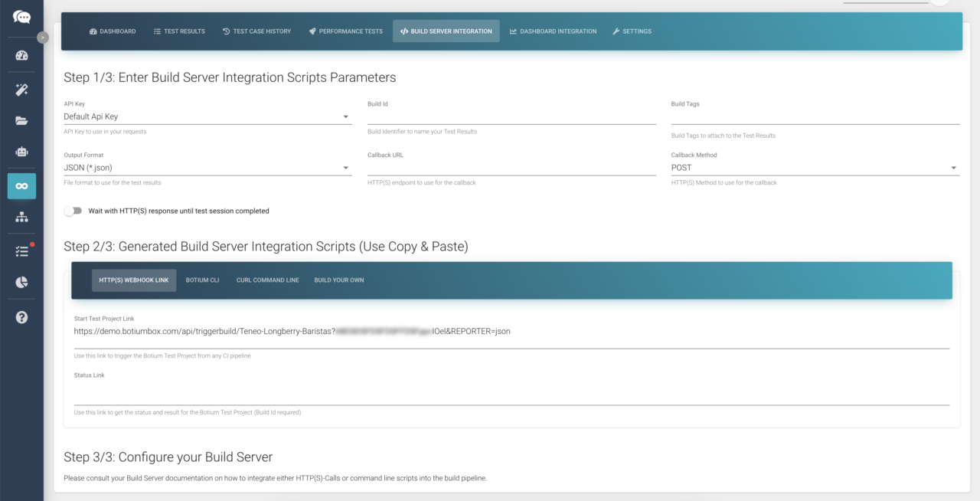Open the Botium speedometer dashboard icon
Viewport: 980px width, 501px height.
21,54
